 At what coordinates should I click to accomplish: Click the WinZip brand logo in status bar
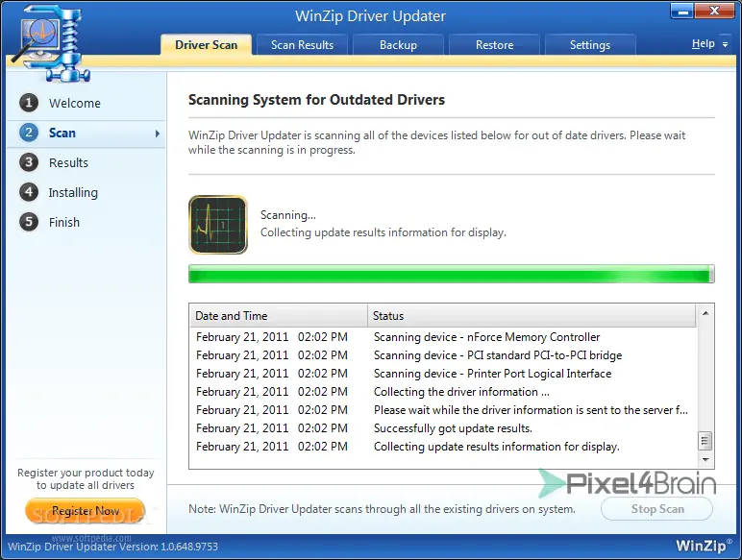coord(704,546)
